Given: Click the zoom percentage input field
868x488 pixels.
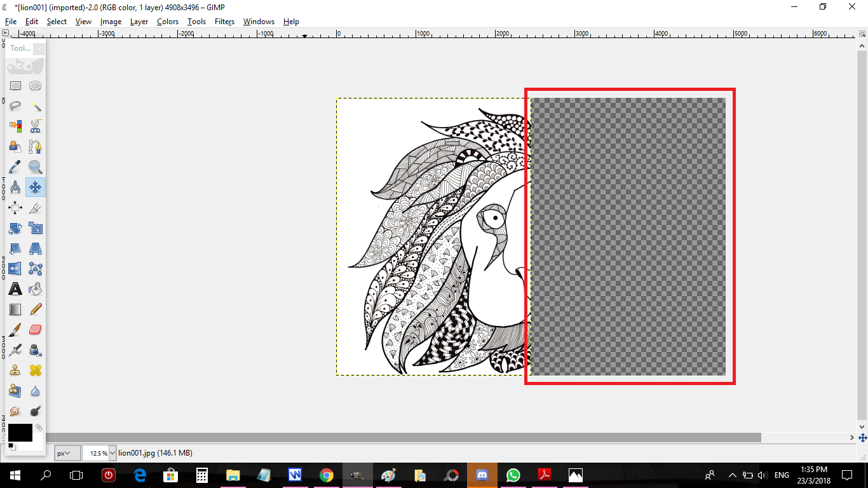Looking at the screenshot, I should [x=95, y=453].
